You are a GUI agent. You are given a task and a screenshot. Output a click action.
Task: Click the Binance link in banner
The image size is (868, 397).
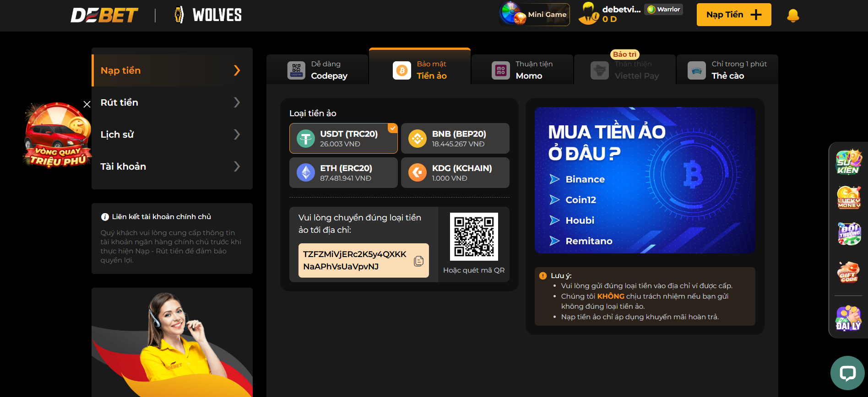click(x=585, y=179)
